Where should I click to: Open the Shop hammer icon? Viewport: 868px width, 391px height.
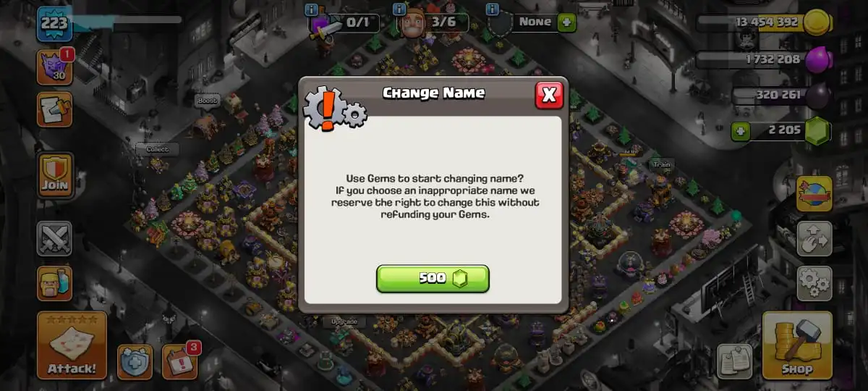(x=797, y=345)
